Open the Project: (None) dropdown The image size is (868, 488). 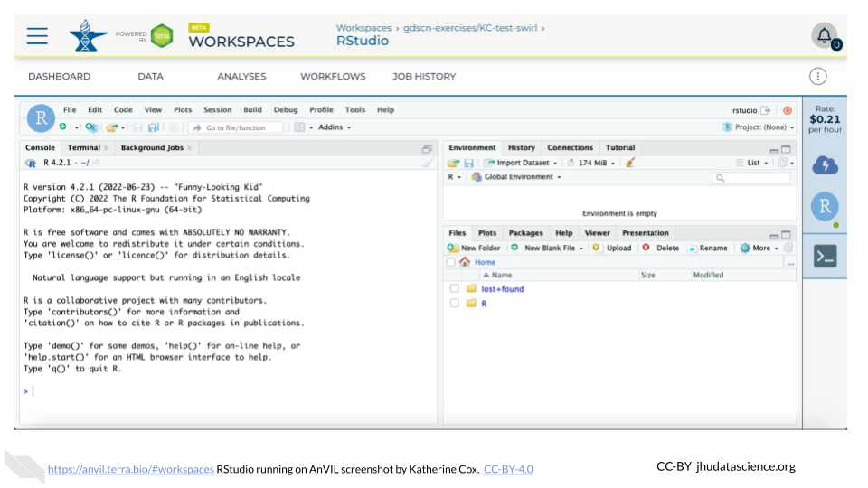759,127
